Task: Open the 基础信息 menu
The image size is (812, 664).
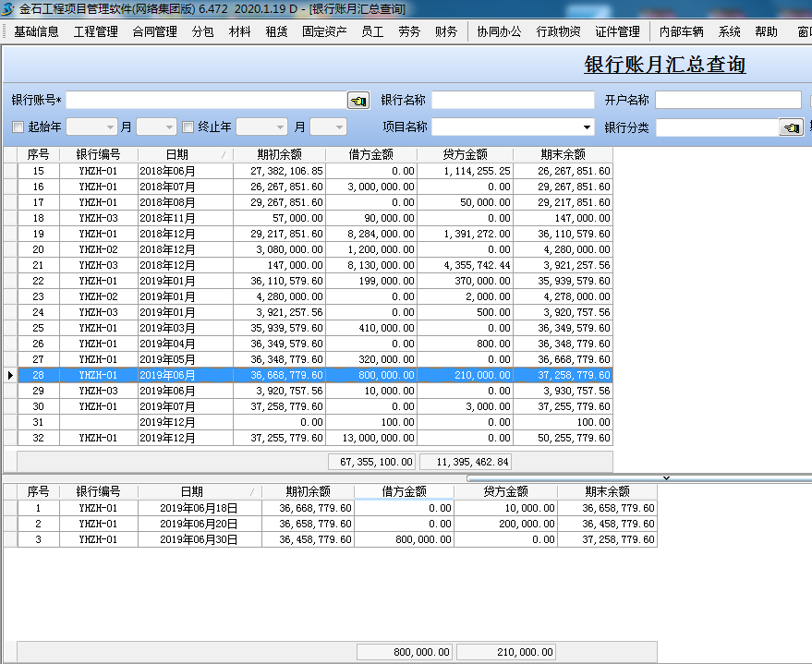Action: [x=35, y=30]
